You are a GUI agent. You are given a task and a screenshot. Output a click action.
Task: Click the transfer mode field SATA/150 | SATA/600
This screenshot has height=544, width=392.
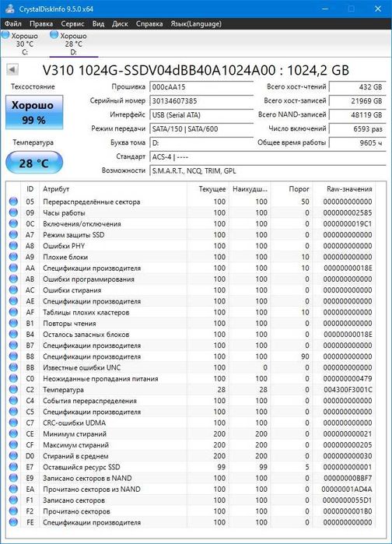click(201, 128)
